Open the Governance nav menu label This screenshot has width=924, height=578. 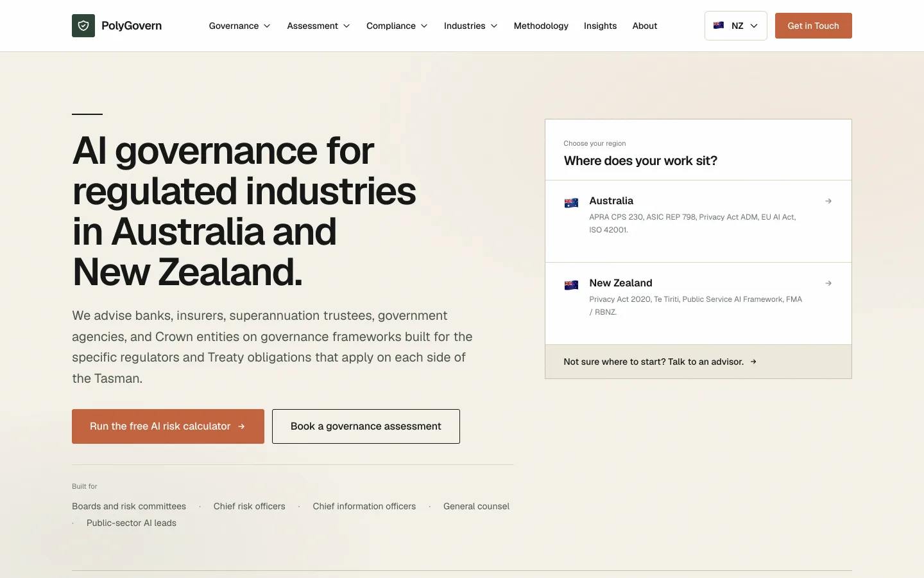tap(234, 26)
